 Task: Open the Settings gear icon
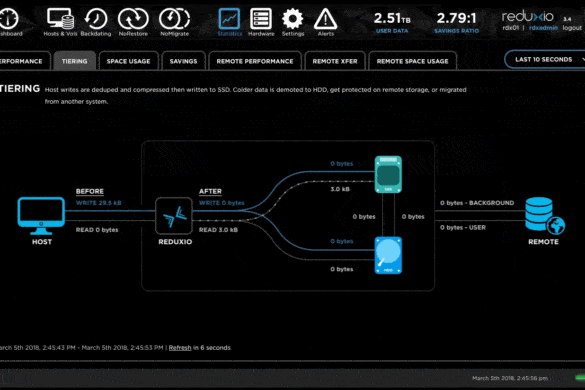click(x=292, y=19)
